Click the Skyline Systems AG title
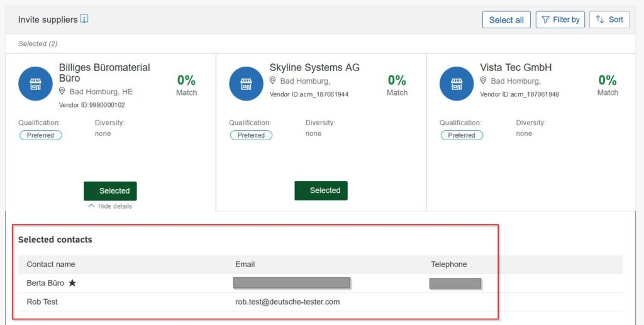This screenshot has width=644, height=325. (x=314, y=67)
